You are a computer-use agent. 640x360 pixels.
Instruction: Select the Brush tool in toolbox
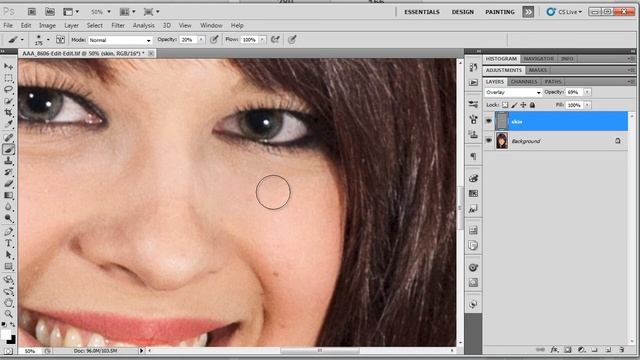tap(8, 149)
